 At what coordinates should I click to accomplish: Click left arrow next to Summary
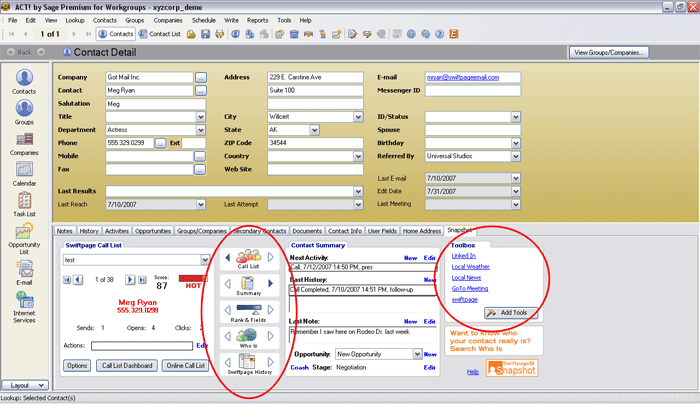coord(228,283)
